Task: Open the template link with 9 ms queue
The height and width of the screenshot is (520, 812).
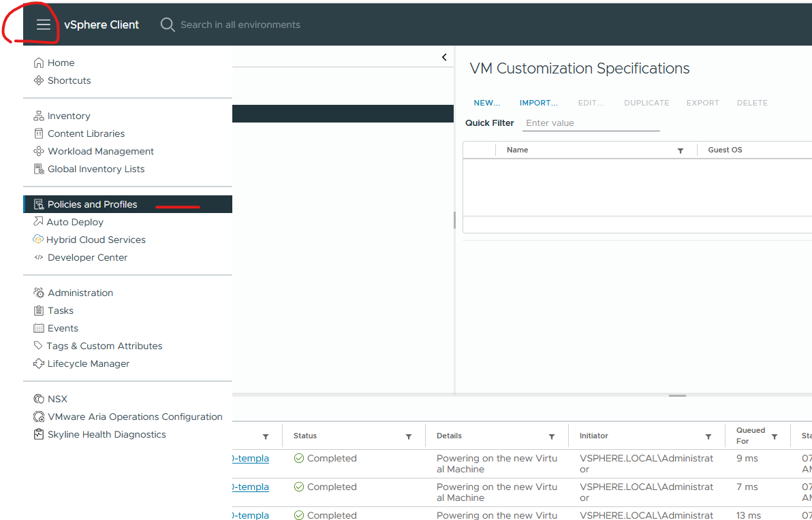Action: tap(251, 459)
